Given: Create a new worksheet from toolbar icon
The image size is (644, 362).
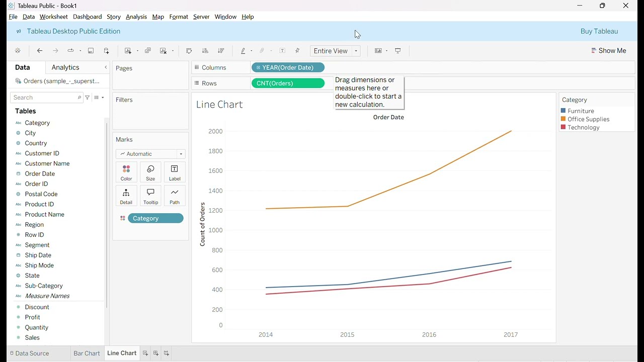Looking at the screenshot, I should click(128, 51).
